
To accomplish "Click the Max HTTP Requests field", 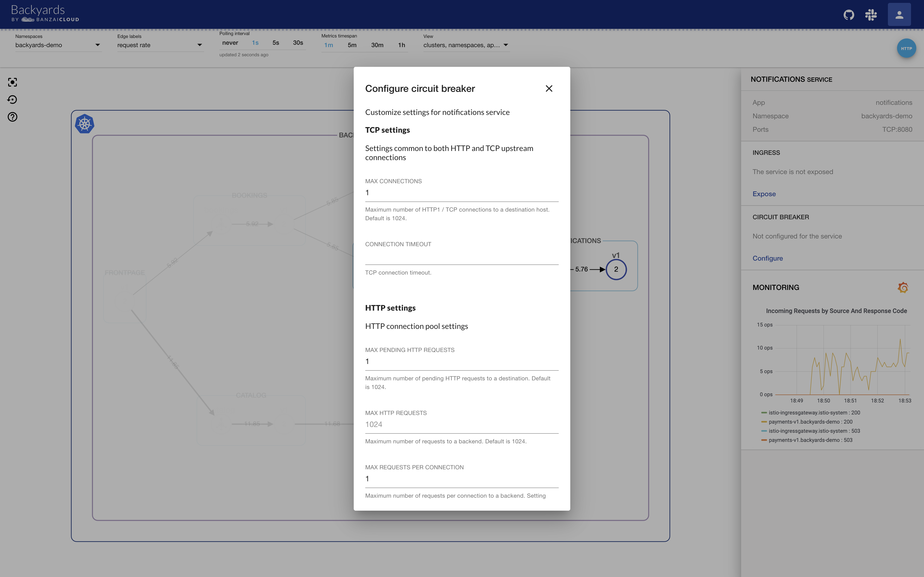I will [461, 424].
